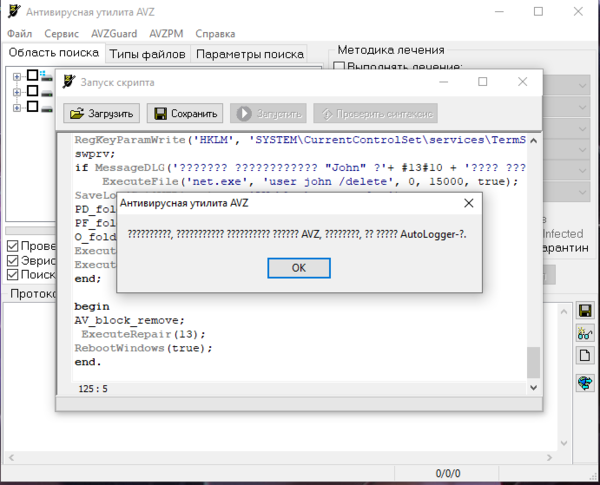Image resolution: width=600 pixels, height=485 pixels.
Task: Click protocol pane scroll up arrow
Action: [x=564, y=312]
